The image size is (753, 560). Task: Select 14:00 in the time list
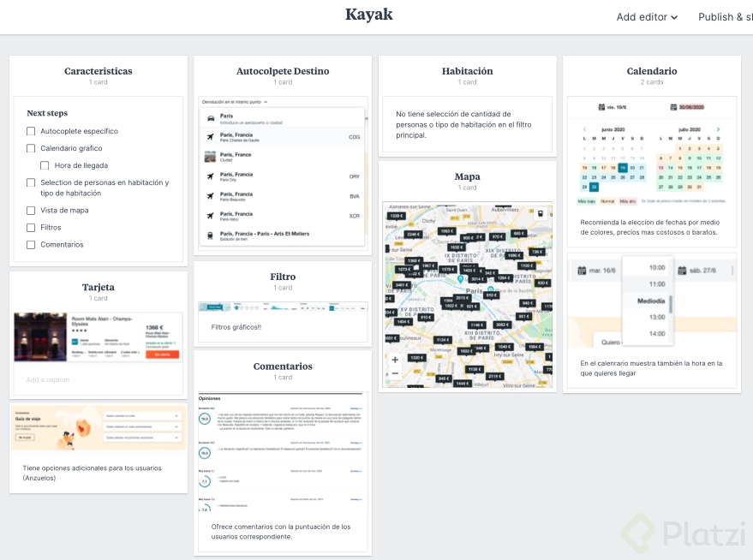[657, 333]
